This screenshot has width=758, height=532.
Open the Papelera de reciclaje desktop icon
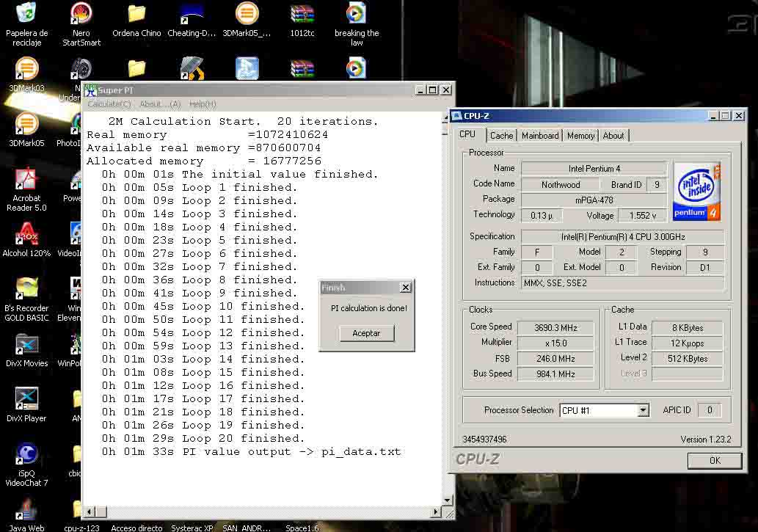click(x=26, y=15)
